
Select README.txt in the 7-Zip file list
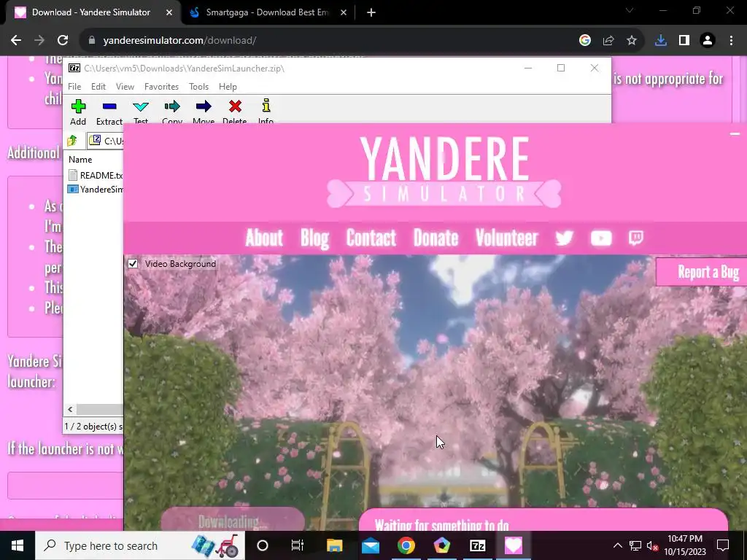point(96,175)
